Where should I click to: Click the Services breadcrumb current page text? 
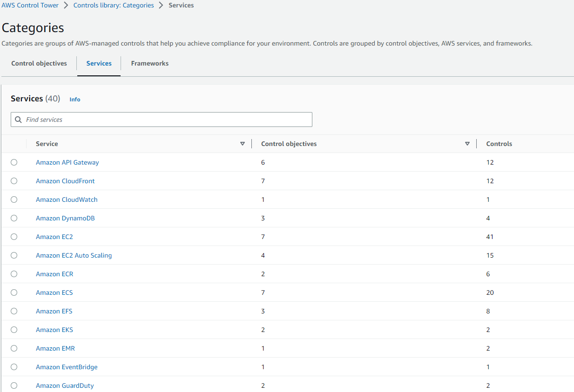tap(181, 6)
